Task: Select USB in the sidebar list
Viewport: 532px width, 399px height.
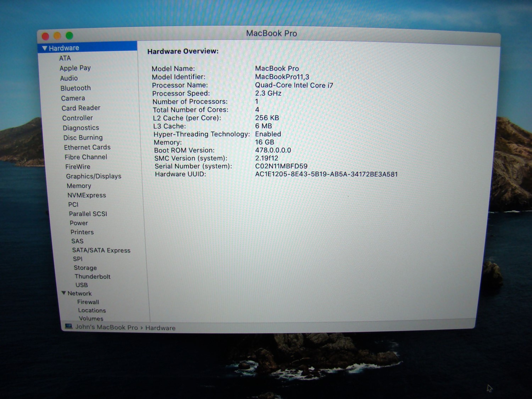Action: click(x=81, y=285)
